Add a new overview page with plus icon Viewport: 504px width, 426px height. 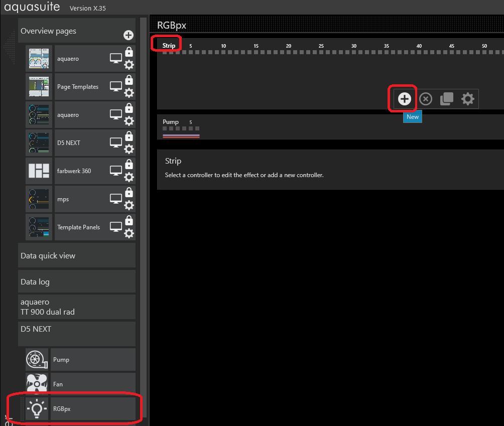(x=129, y=35)
